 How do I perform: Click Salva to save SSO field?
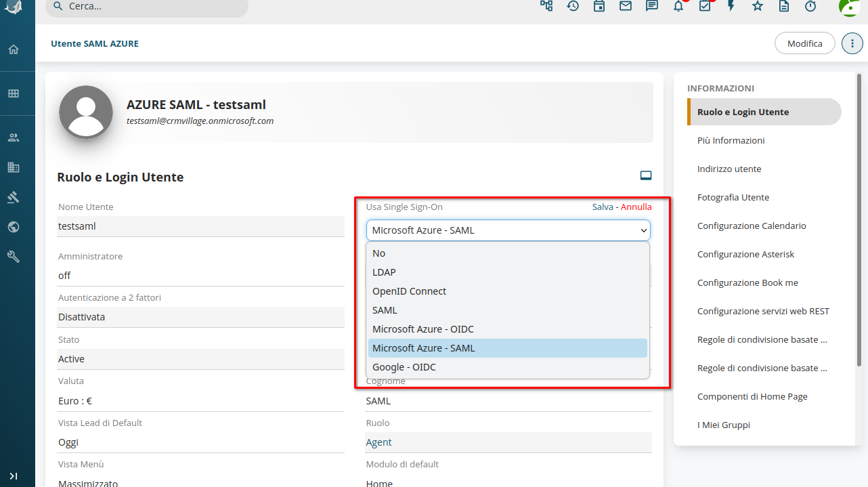(x=603, y=207)
